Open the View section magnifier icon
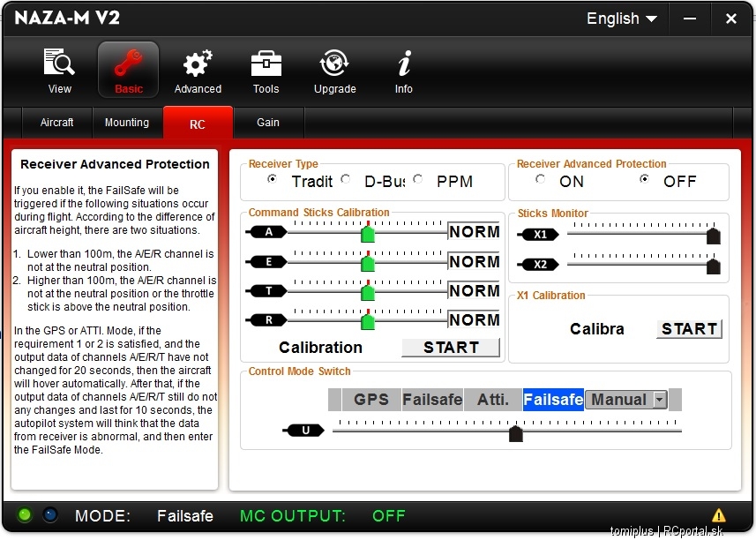This screenshot has height=540, width=756. pos(59,63)
